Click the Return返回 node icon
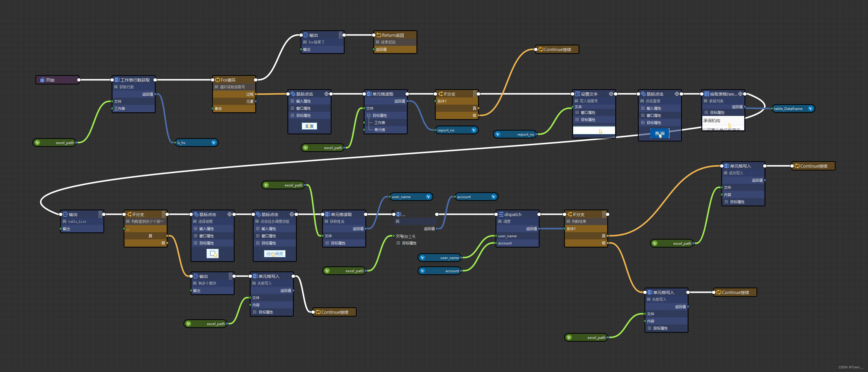This screenshot has height=372, width=868. click(379, 35)
